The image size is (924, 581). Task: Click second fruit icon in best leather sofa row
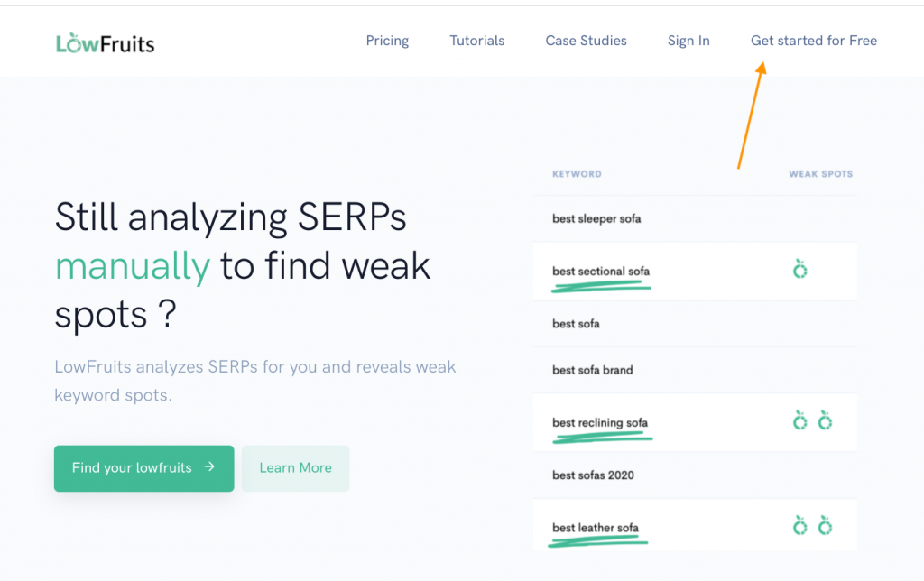click(x=825, y=526)
